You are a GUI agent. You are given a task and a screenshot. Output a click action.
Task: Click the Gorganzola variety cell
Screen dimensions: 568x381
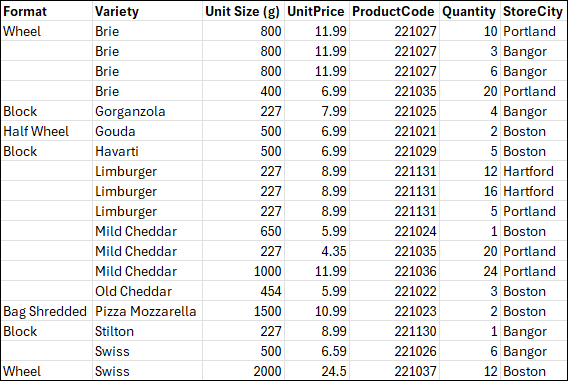pyautogui.click(x=147, y=111)
